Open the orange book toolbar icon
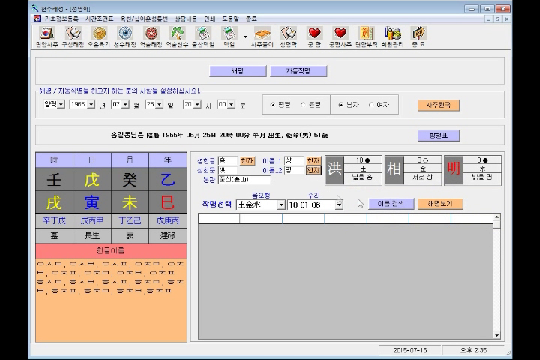Screen dimensions: 540x360 pyautogui.click(x=262, y=33)
